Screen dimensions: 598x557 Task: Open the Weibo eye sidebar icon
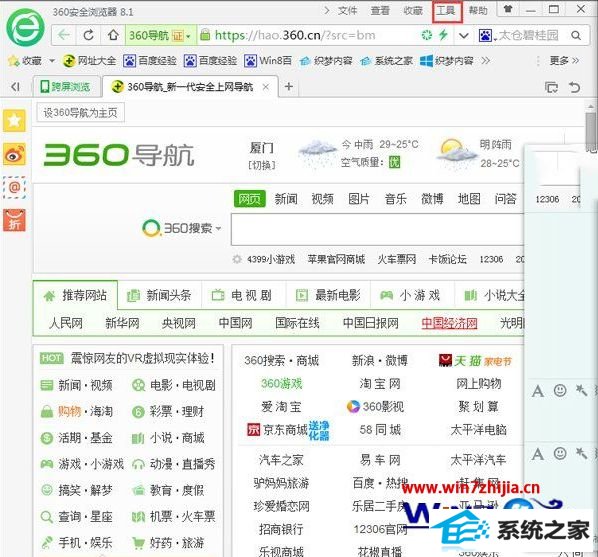click(x=14, y=154)
